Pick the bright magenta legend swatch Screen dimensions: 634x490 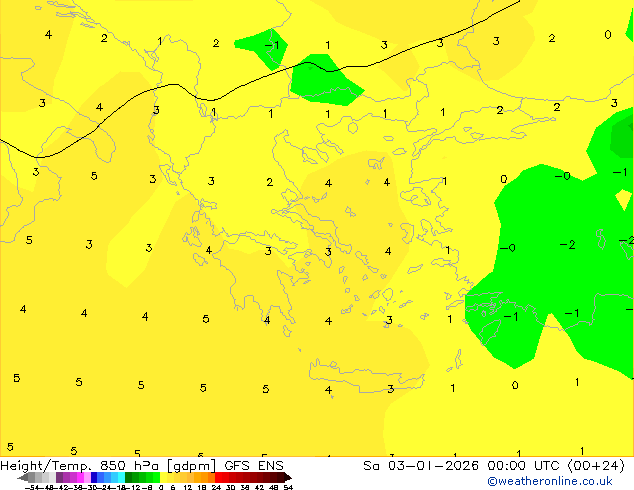point(80,477)
